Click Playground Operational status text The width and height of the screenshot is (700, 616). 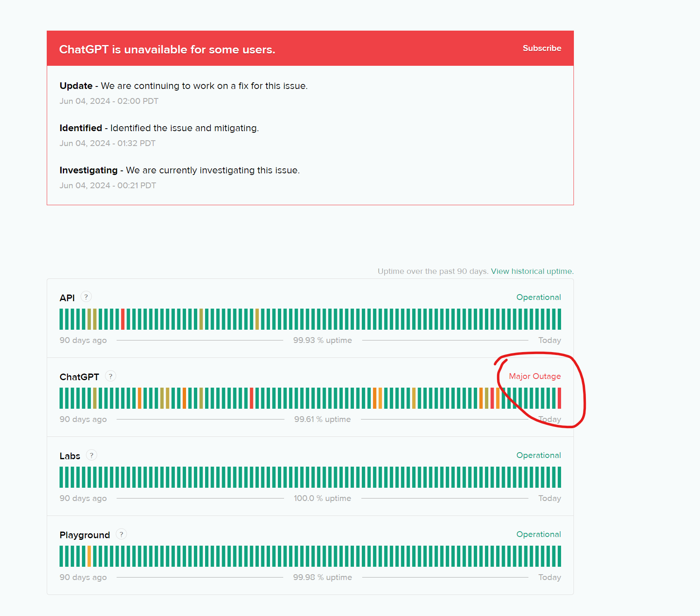(538, 534)
